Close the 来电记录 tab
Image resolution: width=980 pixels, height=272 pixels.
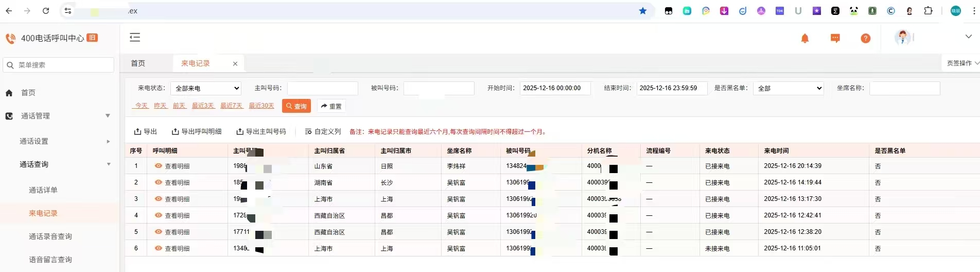pos(235,64)
